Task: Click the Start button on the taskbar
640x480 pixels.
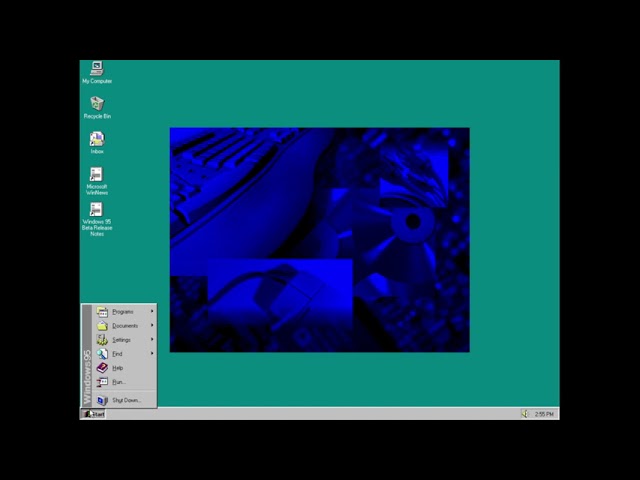Action: tap(93, 414)
